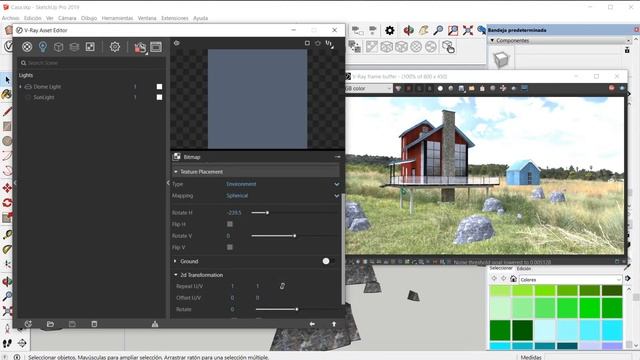Select the Lights bulb category icon

43,47
